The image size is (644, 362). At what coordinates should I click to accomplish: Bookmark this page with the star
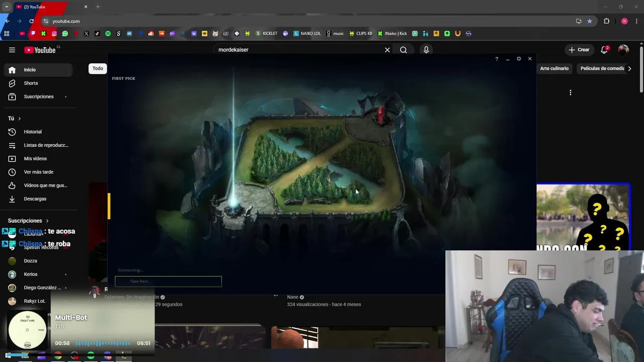pyautogui.click(x=590, y=21)
